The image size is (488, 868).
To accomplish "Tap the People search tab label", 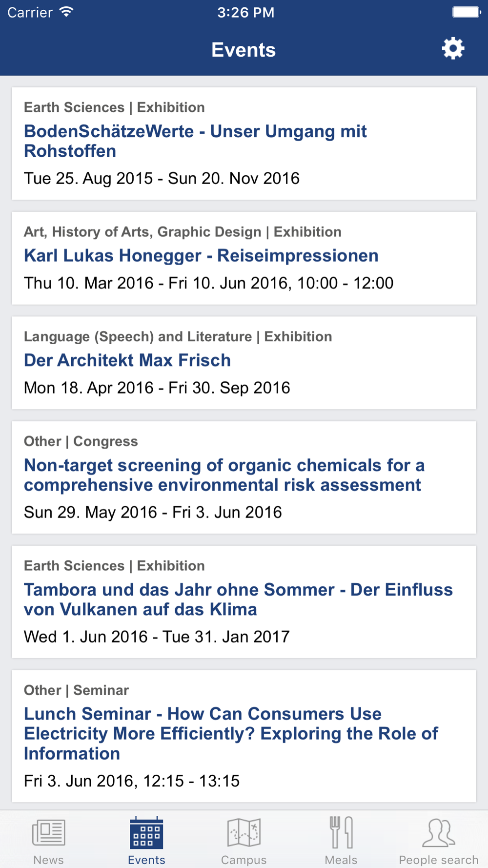I will point(439,860).
